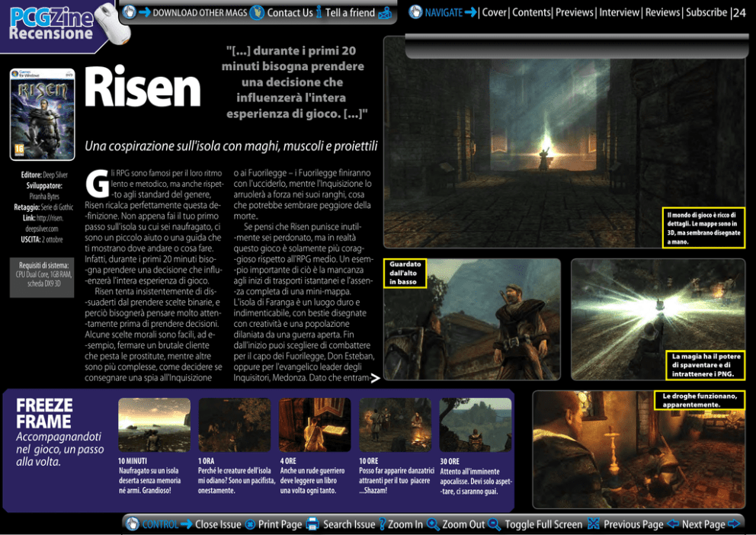Viewport: 756px width, 535px height.
Task: Click the hand icon beside CONTROL
Action: 132,524
